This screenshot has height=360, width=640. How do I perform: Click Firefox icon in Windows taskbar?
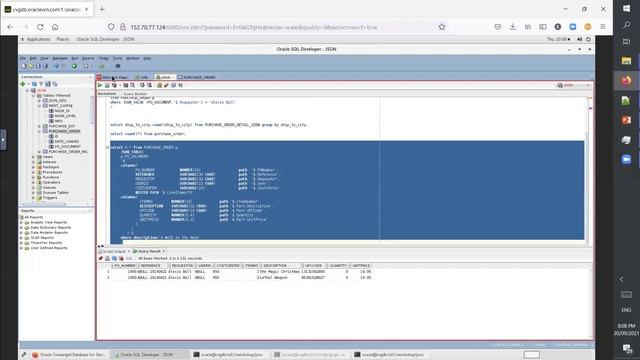click(626, 80)
